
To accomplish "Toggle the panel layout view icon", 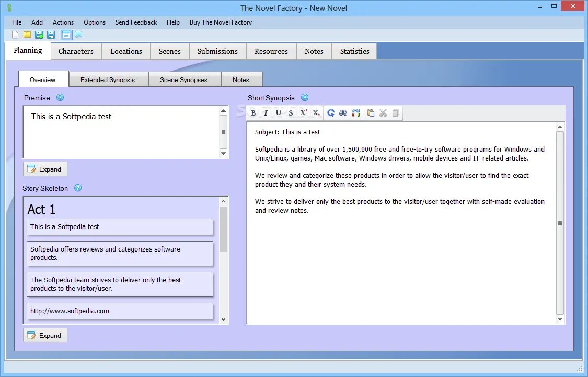I will (x=66, y=35).
